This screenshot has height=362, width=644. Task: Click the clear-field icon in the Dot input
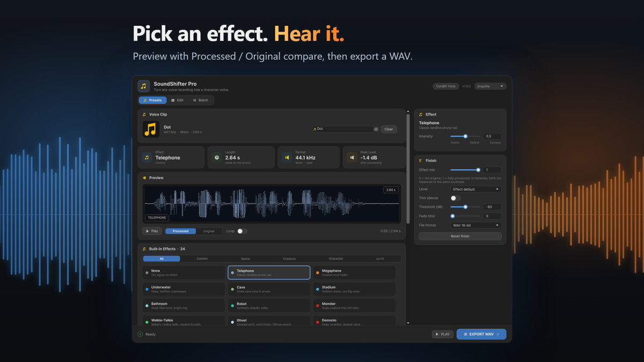tap(376, 129)
